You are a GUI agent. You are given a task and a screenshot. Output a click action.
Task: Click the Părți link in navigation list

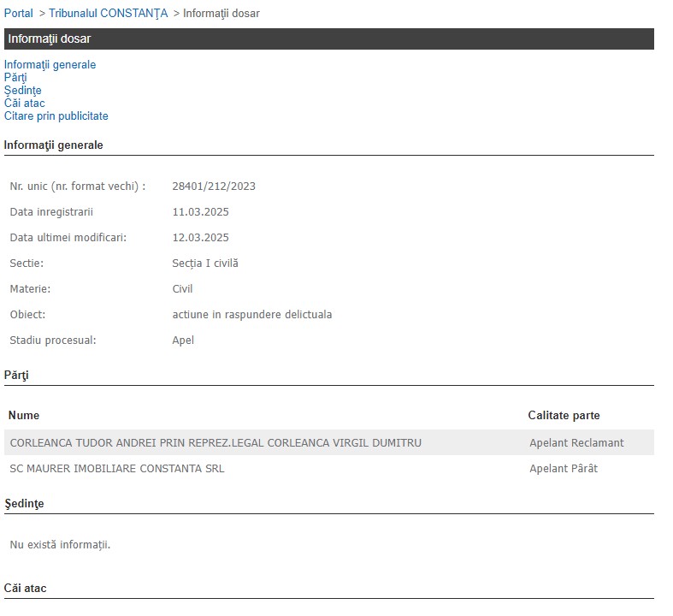[x=15, y=78]
